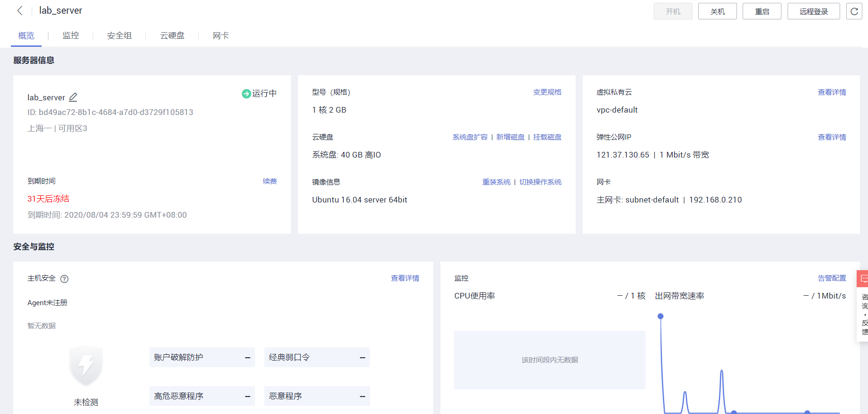Image resolution: width=868 pixels, height=414 pixels.
Task: Open 告警配置 link
Action: tap(832, 278)
